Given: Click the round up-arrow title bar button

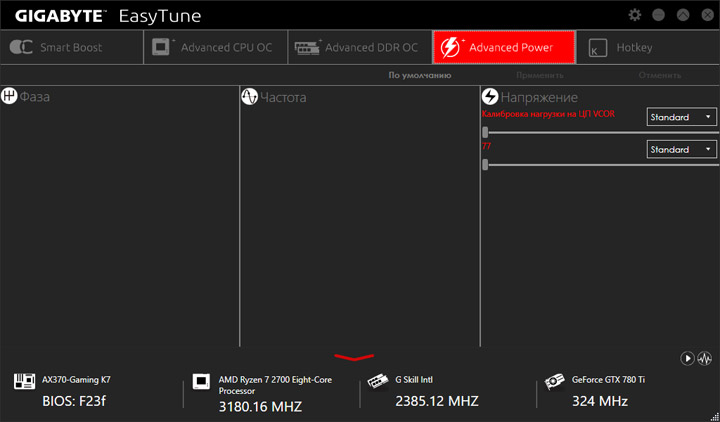Looking at the screenshot, I should 683,15.
